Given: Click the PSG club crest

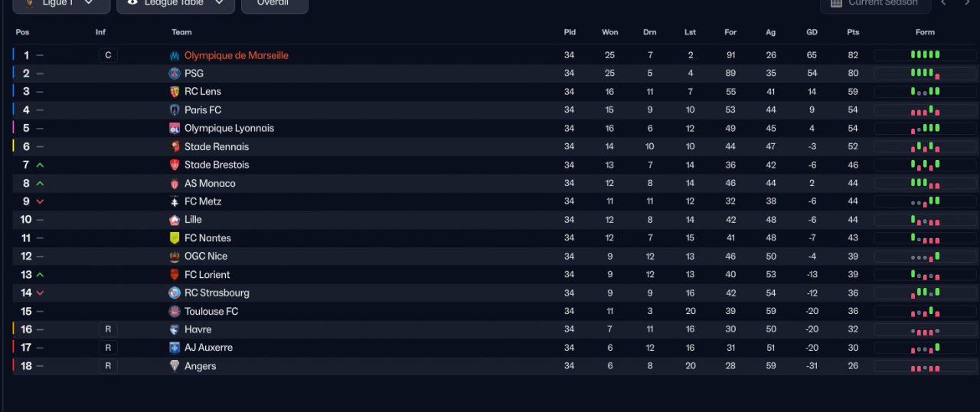Looking at the screenshot, I should coord(175,74).
